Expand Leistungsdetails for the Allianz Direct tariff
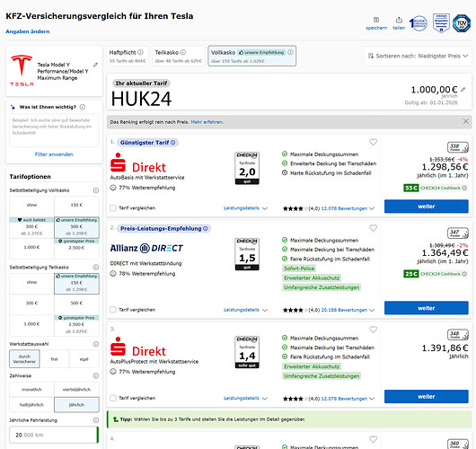Viewport: 476px width, 449px height. pos(245,310)
